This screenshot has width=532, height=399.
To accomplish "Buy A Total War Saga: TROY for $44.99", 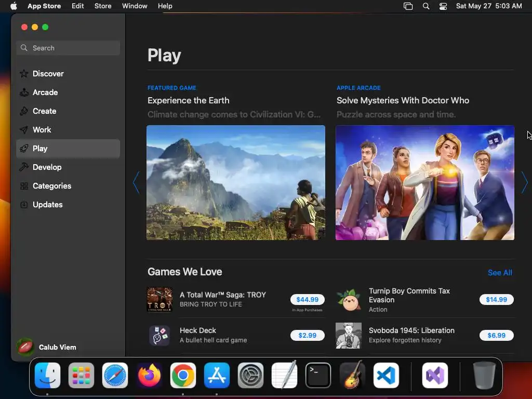I will (308, 300).
